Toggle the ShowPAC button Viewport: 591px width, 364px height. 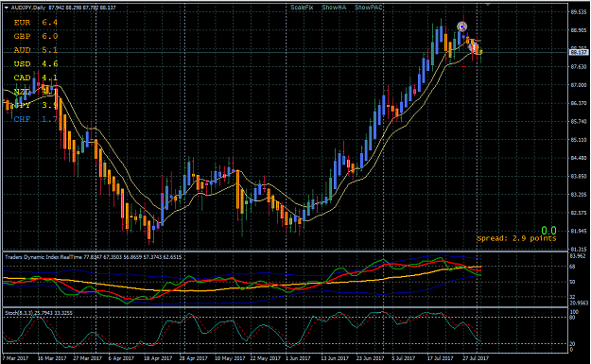point(368,8)
